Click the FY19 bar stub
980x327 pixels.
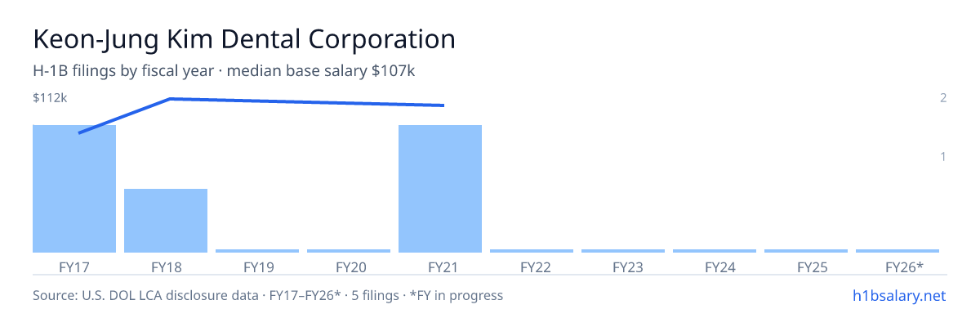[257, 251]
